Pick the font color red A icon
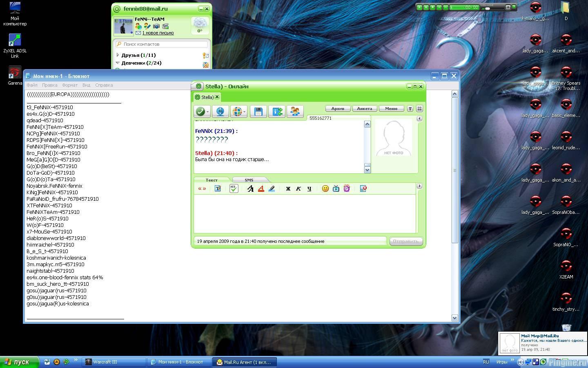The height and width of the screenshot is (368, 588). [x=261, y=188]
